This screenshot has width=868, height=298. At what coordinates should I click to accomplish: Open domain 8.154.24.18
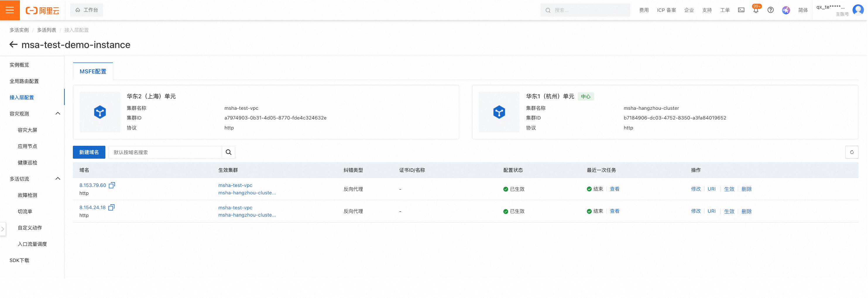[x=92, y=208]
